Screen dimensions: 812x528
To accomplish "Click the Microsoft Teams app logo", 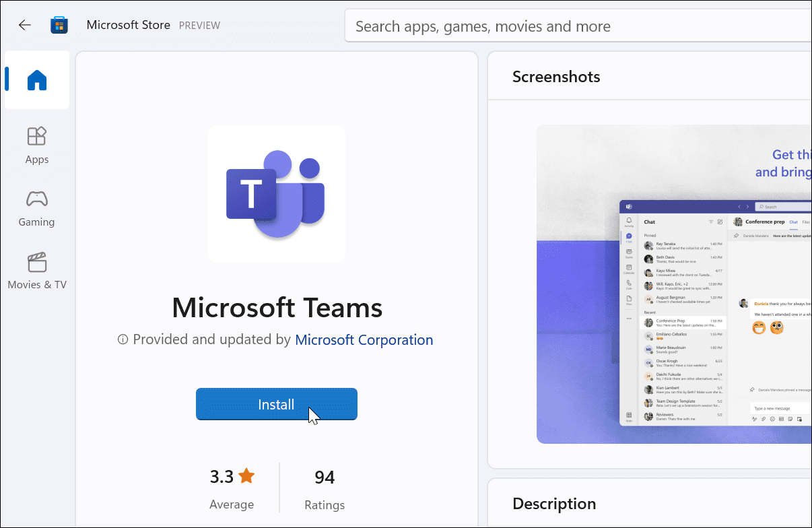I will coord(276,194).
